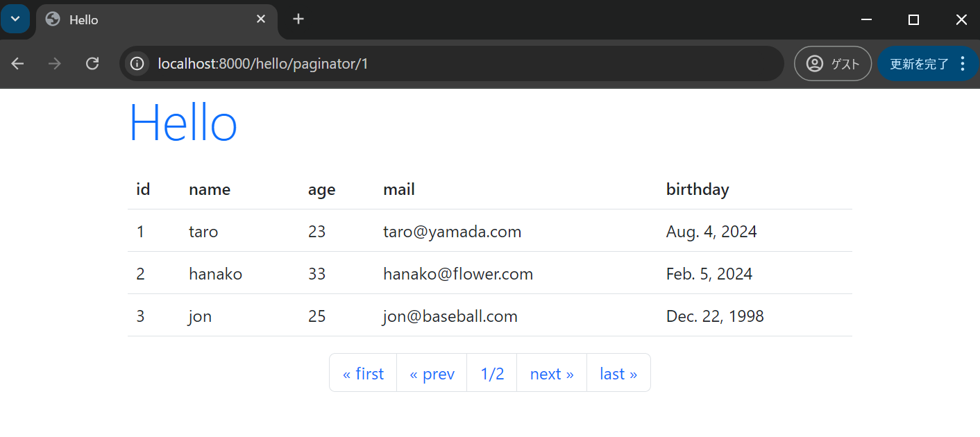Screen dimensions: 980x437
Task: Expand the tab search dropdown
Action: click(x=15, y=19)
